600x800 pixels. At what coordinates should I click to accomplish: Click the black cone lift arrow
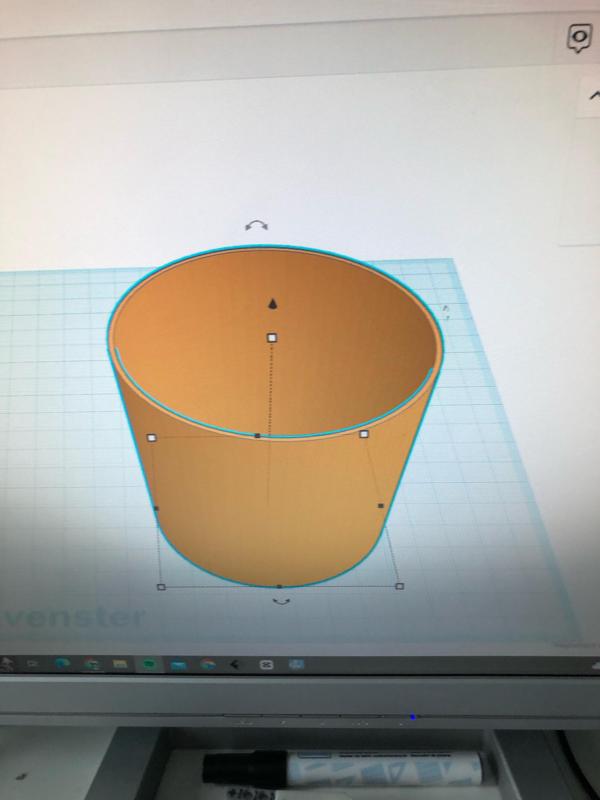[273, 304]
